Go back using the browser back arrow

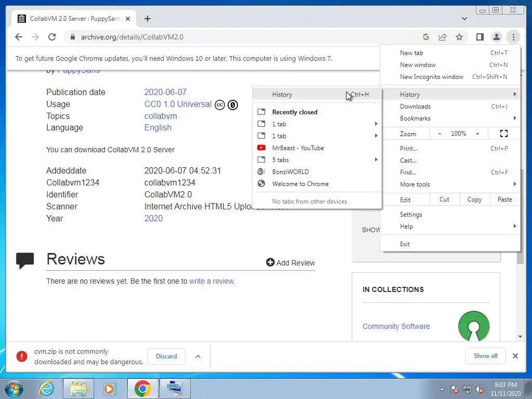(x=19, y=37)
